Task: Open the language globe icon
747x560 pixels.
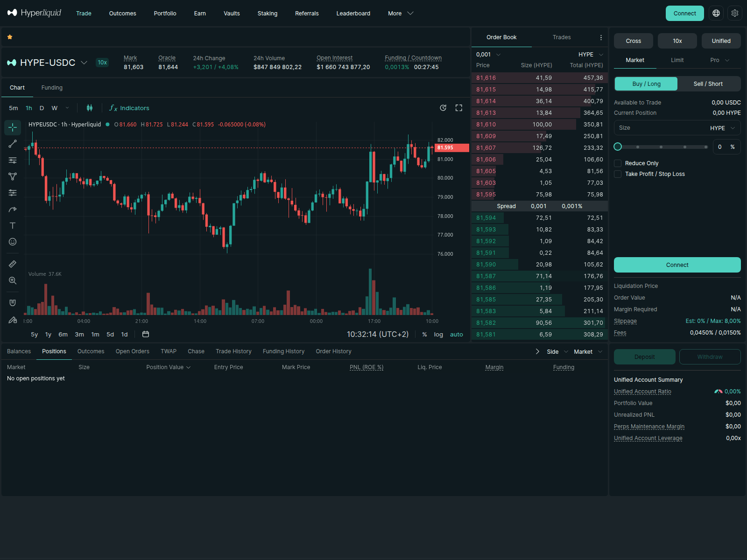Action: (x=716, y=13)
